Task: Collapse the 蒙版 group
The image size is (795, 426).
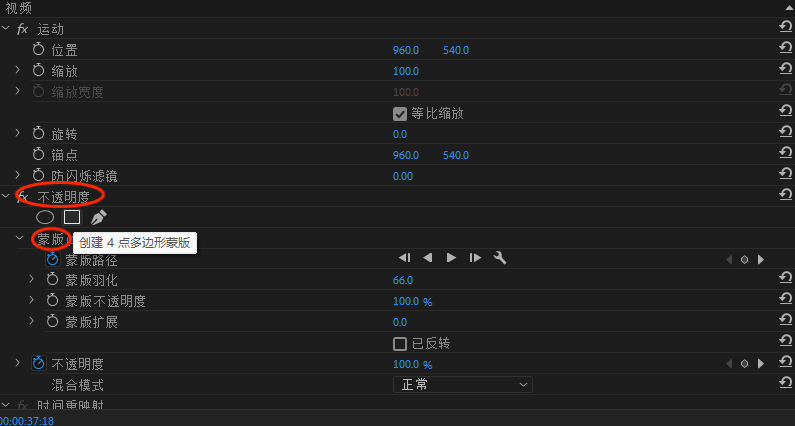Action: [20, 237]
